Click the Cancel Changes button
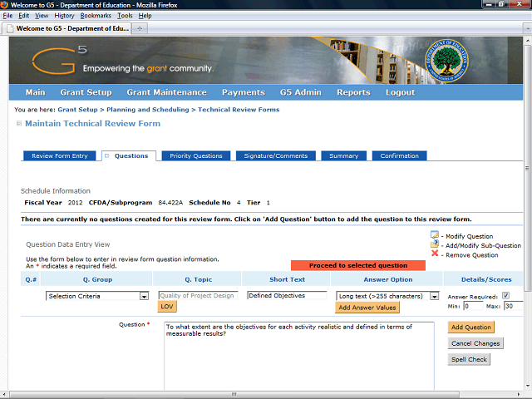Image resolution: width=532 pixels, height=399 pixels. pyautogui.click(x=475, y=343)
